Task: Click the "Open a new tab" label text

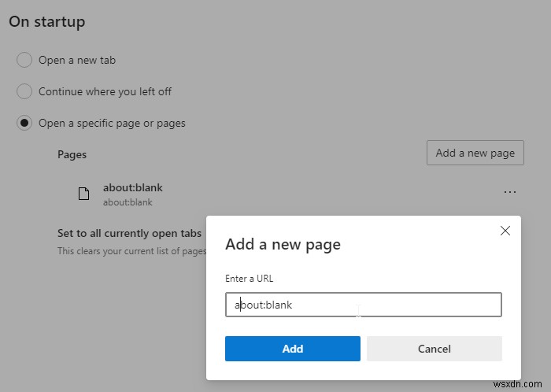Action: click(77, 60)
